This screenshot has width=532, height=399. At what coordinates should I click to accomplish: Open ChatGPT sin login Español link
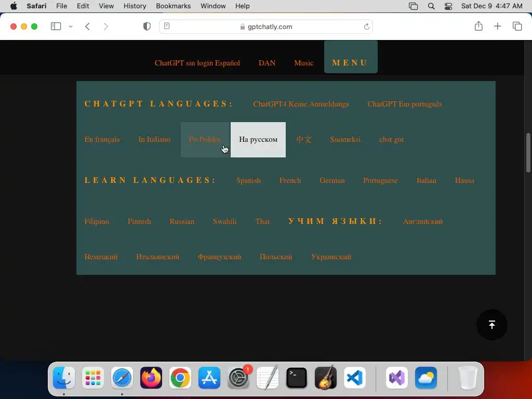click(197, 63)
